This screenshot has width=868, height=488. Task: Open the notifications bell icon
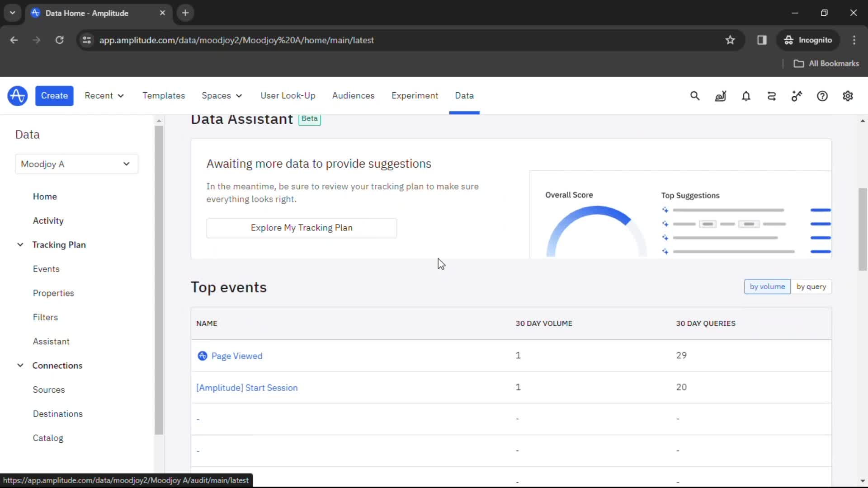(746, 96)
